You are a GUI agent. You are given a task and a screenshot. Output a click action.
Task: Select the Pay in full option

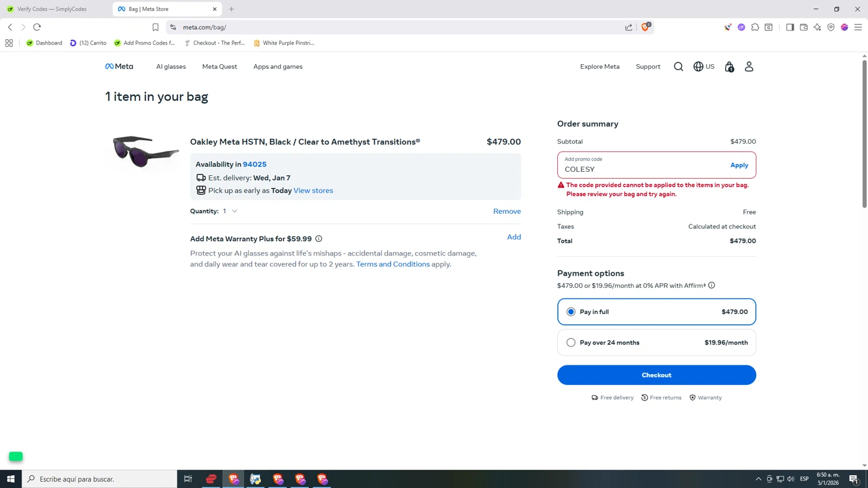click(656, 312)
